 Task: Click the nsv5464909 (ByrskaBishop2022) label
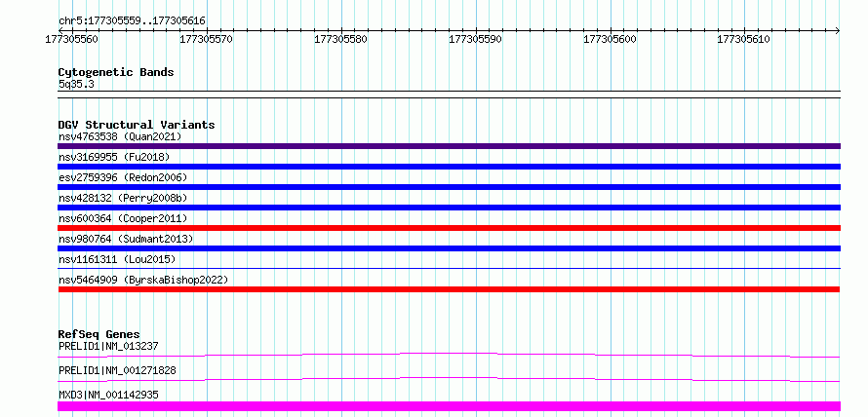coord(143,280)
